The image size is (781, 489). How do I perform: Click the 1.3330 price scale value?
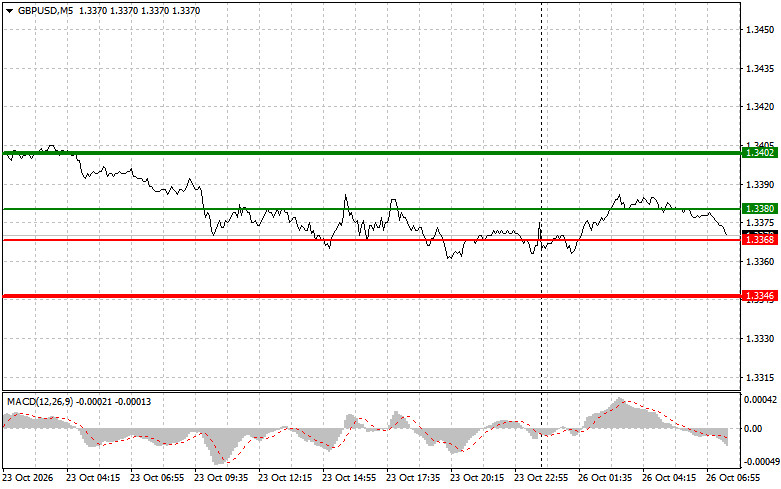(760, 339)
